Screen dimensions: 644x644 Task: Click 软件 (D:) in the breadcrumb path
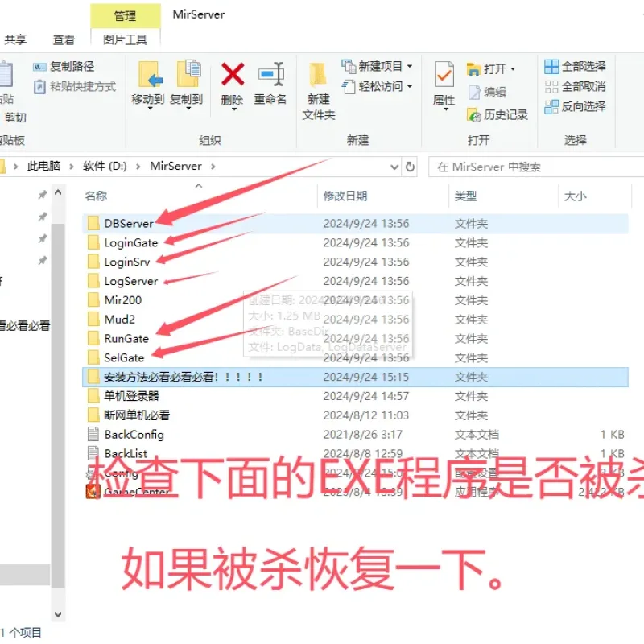click(x=105, y=166)
